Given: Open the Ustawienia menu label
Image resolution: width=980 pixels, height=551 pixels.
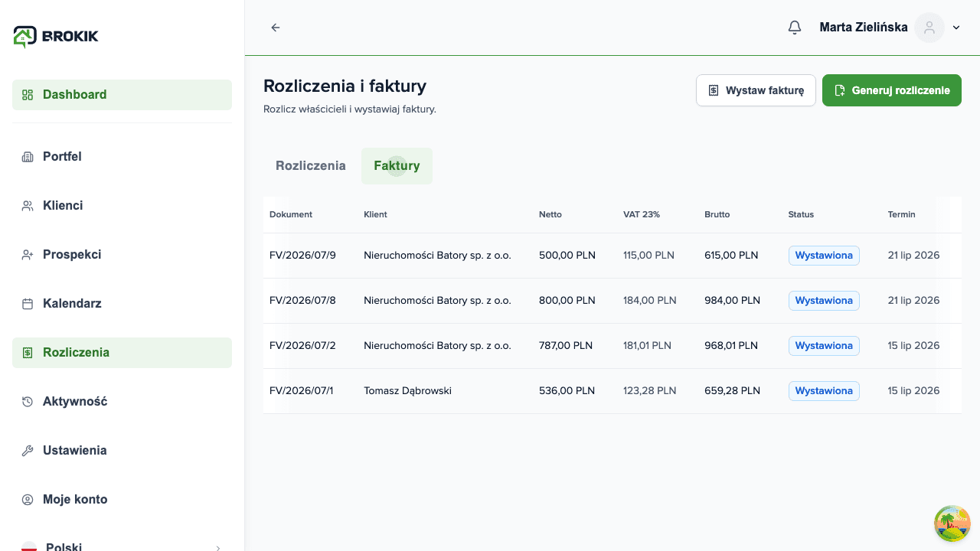Looking at the screenshot, I should pos(74,451).
